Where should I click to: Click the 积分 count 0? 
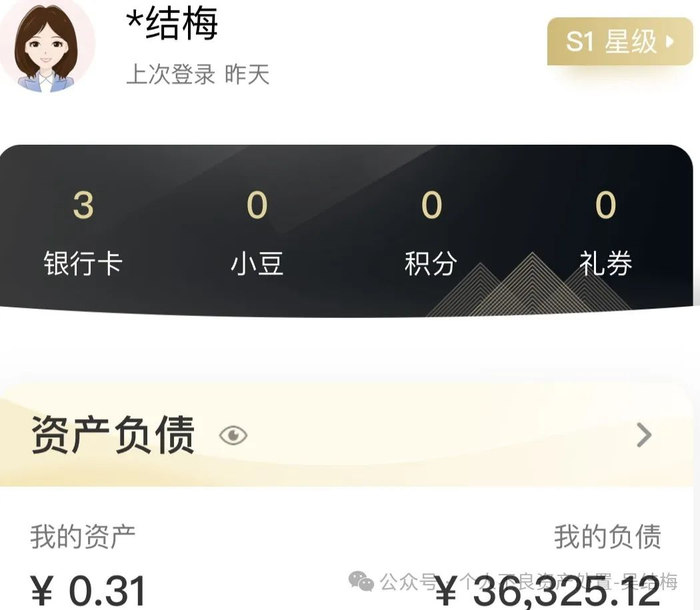432,205
